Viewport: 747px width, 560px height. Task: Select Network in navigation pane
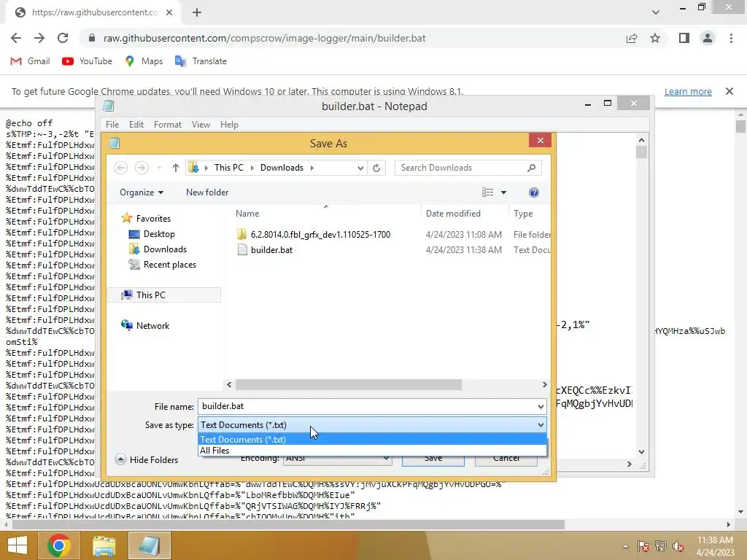[x=145, y=325]
